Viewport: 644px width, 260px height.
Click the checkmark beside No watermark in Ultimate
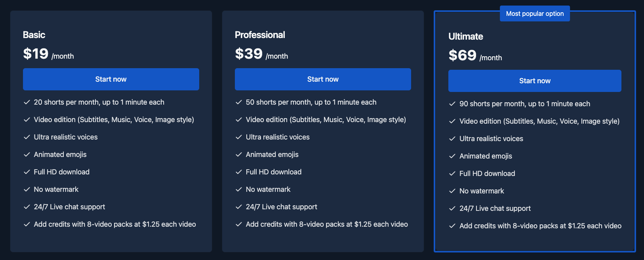[452, 191]
